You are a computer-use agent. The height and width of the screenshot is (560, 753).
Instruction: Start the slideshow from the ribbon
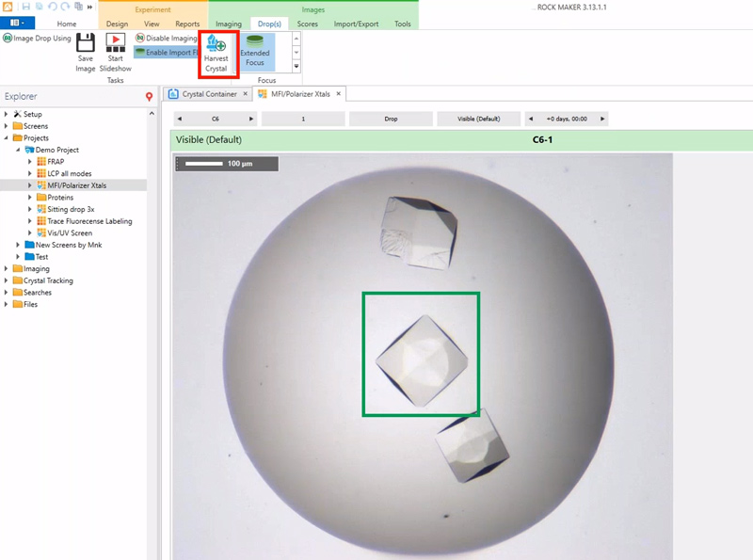pos(116,52)
